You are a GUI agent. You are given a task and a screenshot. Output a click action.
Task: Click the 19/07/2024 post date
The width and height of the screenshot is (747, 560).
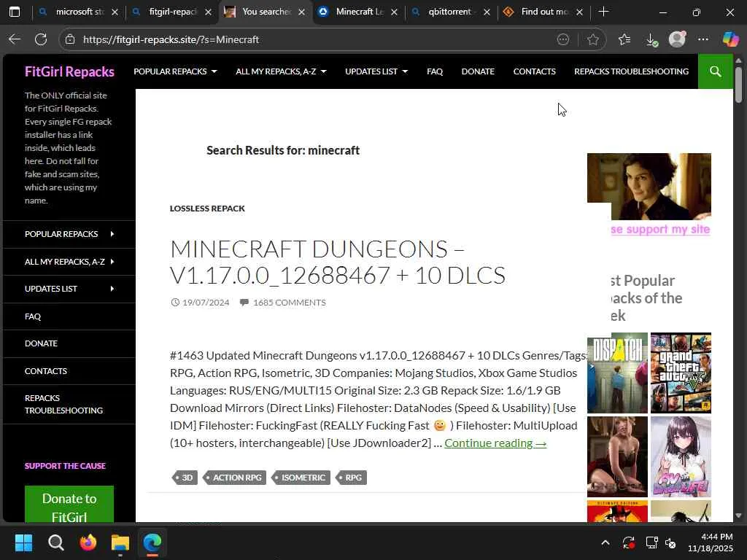pos(205,303)
